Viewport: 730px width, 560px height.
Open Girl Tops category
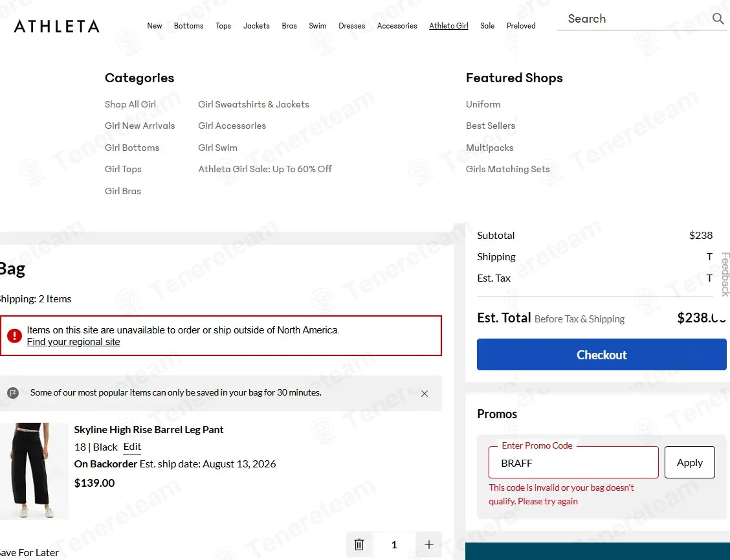coord(123,169)
